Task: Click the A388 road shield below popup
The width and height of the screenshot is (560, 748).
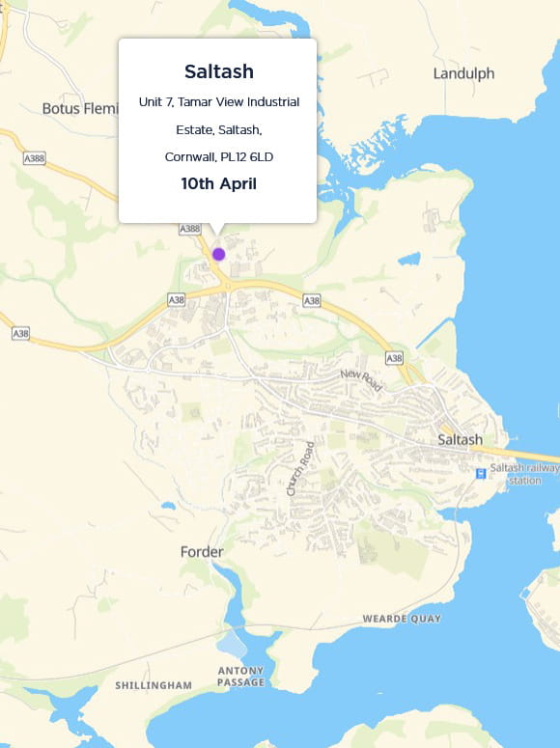Action: [x=189, y=229]
